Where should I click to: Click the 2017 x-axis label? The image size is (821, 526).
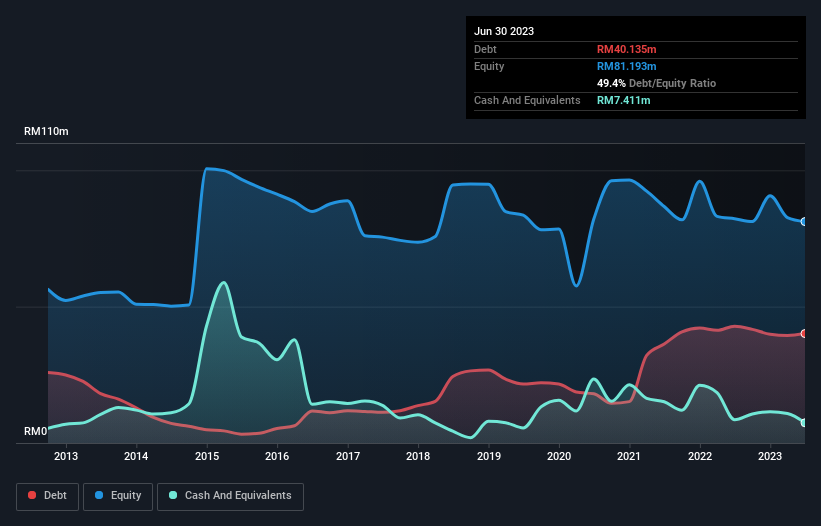click(x=348, y=456)
